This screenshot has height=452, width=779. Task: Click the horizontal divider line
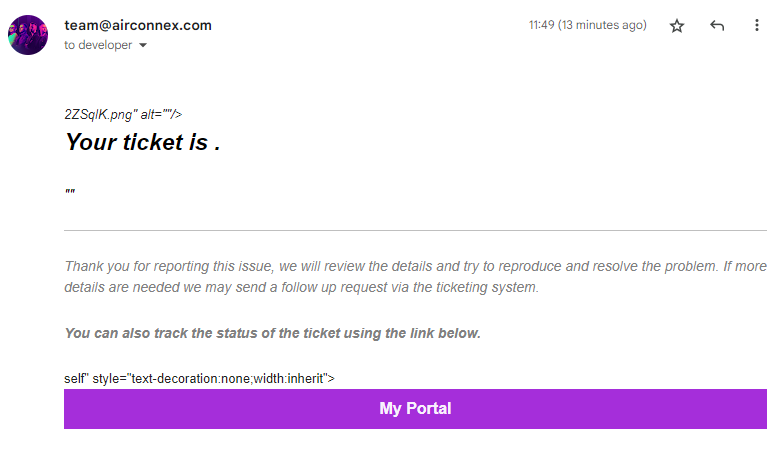(415, 230)
